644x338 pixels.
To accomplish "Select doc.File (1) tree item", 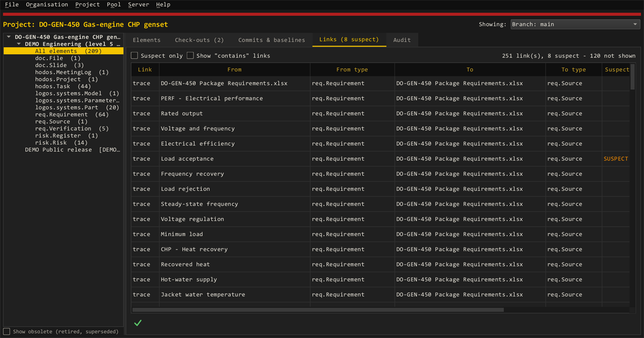I will pos(58,58).
